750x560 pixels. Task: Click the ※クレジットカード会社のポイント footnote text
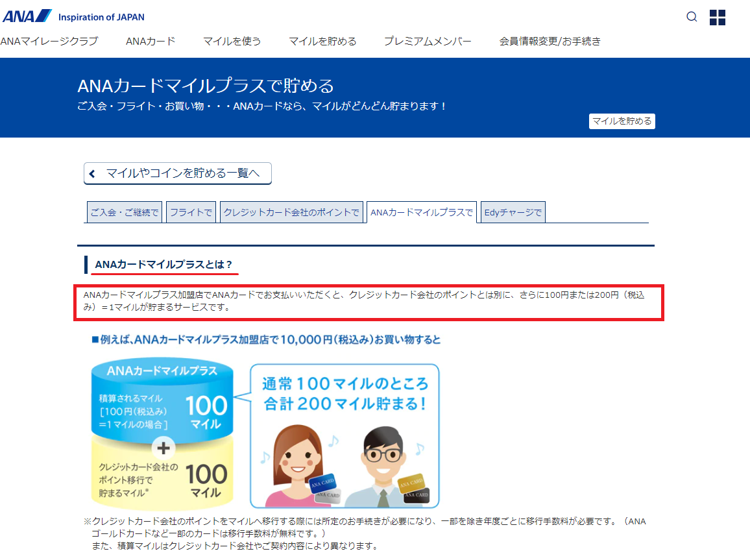click(365, 533)
